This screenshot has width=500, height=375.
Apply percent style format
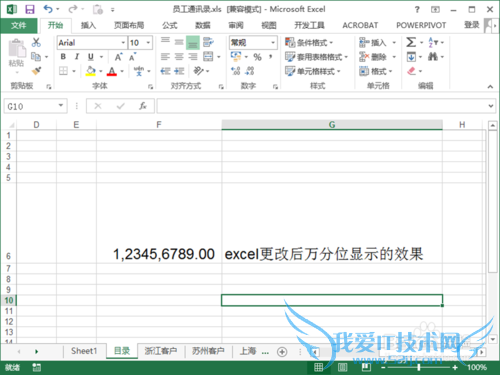(257, 57)
